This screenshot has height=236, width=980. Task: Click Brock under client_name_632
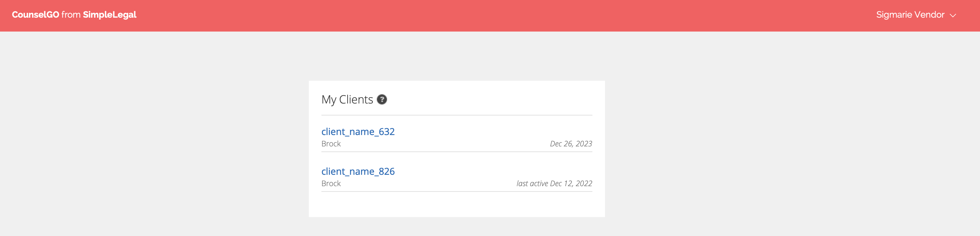pyautogui.click(x=331, y=144)
